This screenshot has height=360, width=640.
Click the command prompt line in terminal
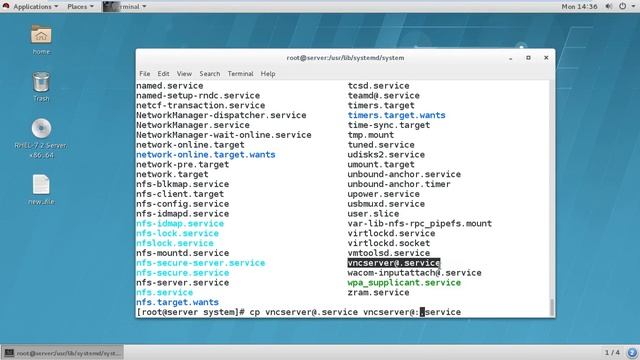click(x=299, y=312)
